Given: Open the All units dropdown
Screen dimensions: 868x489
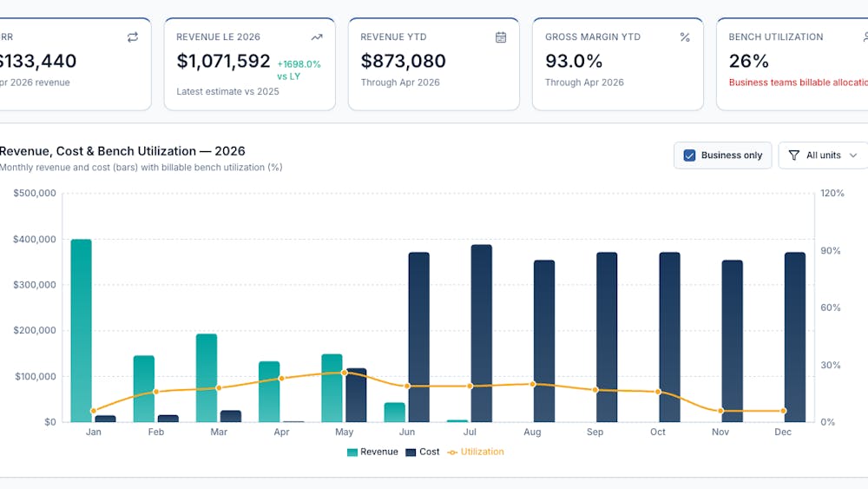Looking at the screenshot, I should tap(824, 155).
